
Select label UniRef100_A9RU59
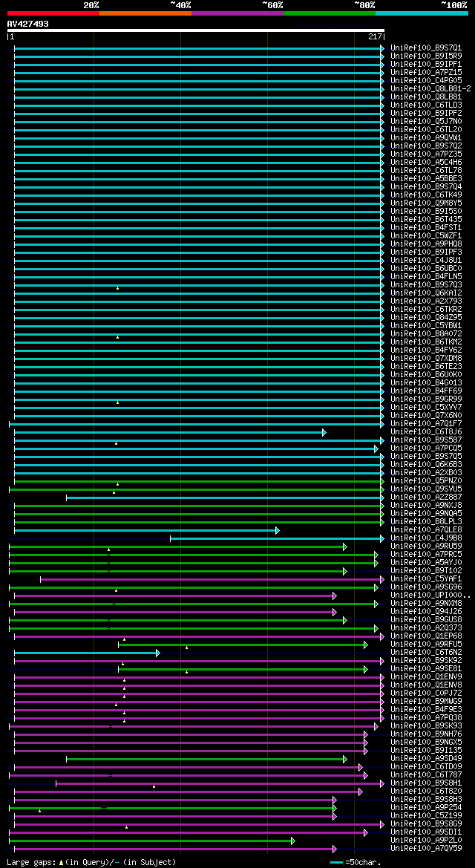click(426, 546)
